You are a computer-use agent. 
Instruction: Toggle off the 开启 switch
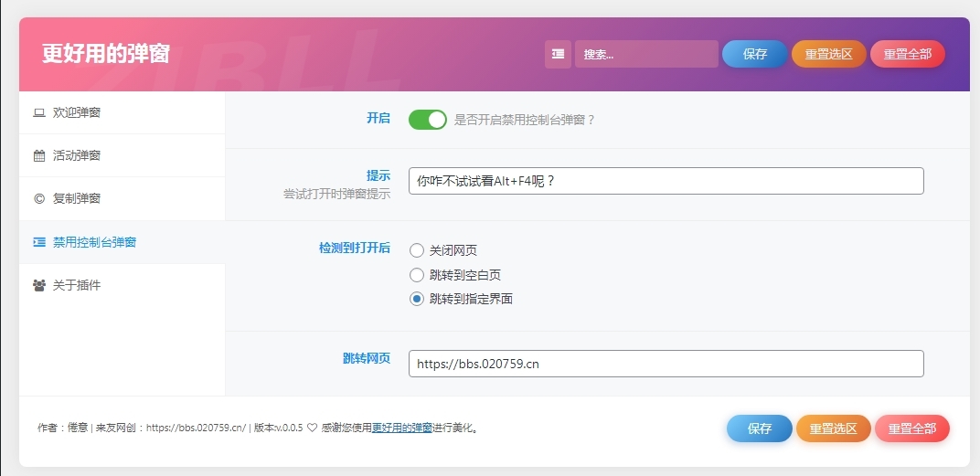coord(427,119)
